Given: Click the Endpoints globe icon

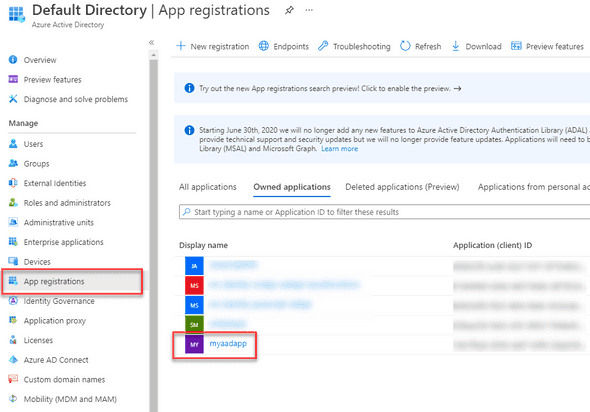Looking at the screenshot, I should point(264,46).
